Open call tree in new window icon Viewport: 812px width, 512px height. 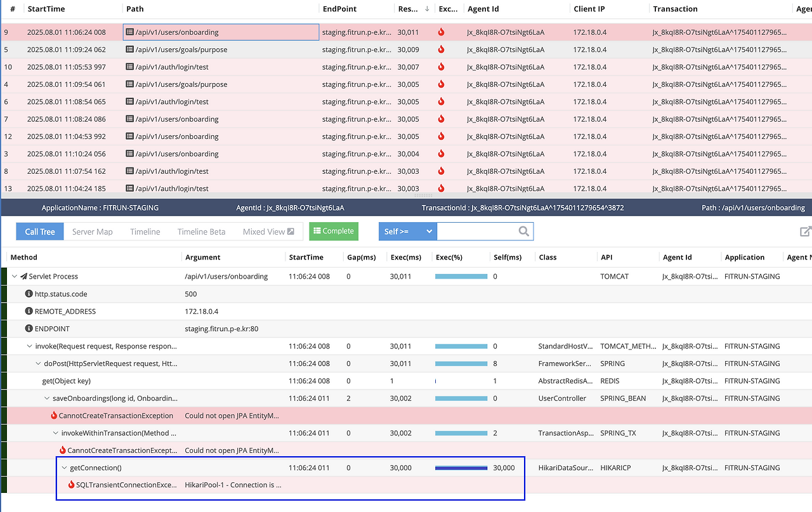[806, 232]
